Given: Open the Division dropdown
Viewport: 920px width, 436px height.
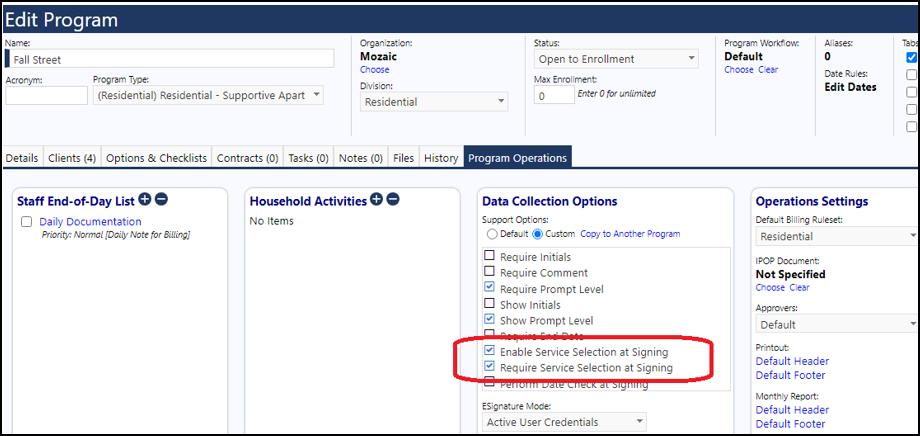Looking at the screenshot, I should pyautogui.click(x=434, y=102).
